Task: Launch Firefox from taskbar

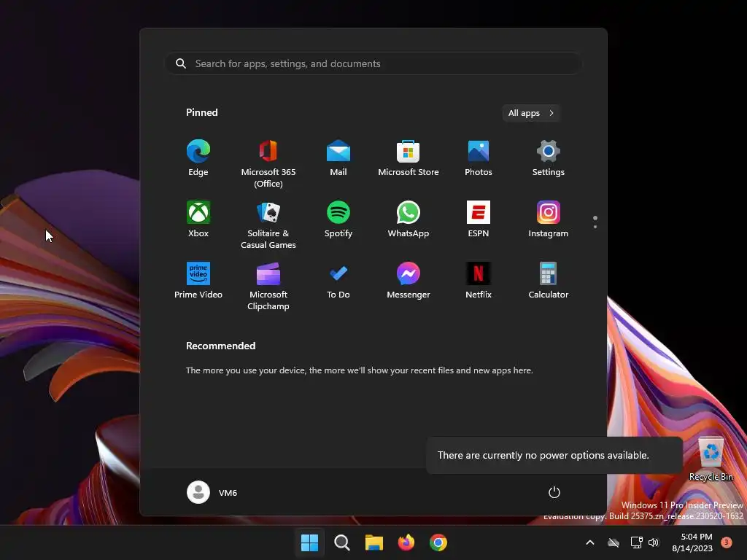Action: point(406,542)
